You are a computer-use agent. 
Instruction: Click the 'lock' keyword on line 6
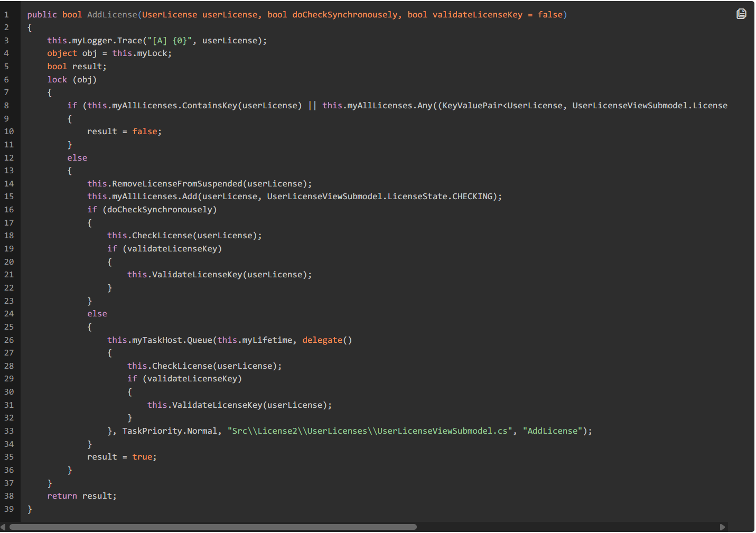(57, 80)
